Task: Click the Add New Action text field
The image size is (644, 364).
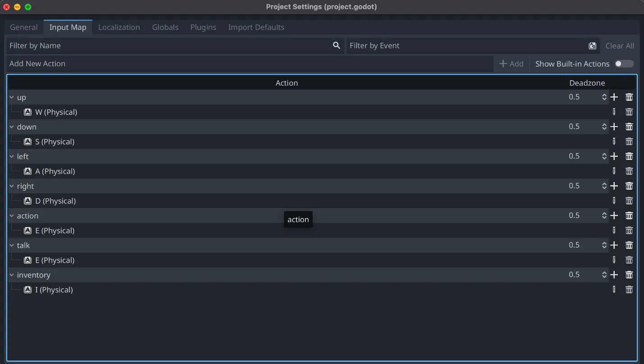Action: 249,64
